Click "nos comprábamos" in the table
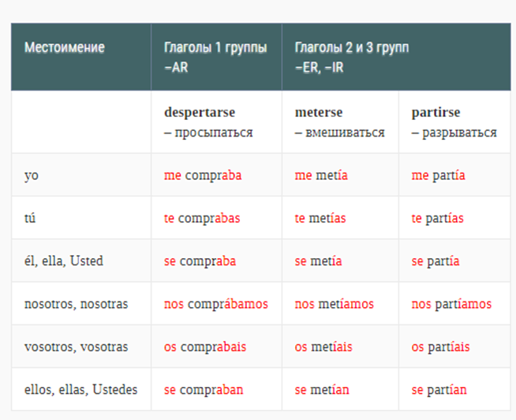This screenshot has height=420, width=516. click(216, 304)
